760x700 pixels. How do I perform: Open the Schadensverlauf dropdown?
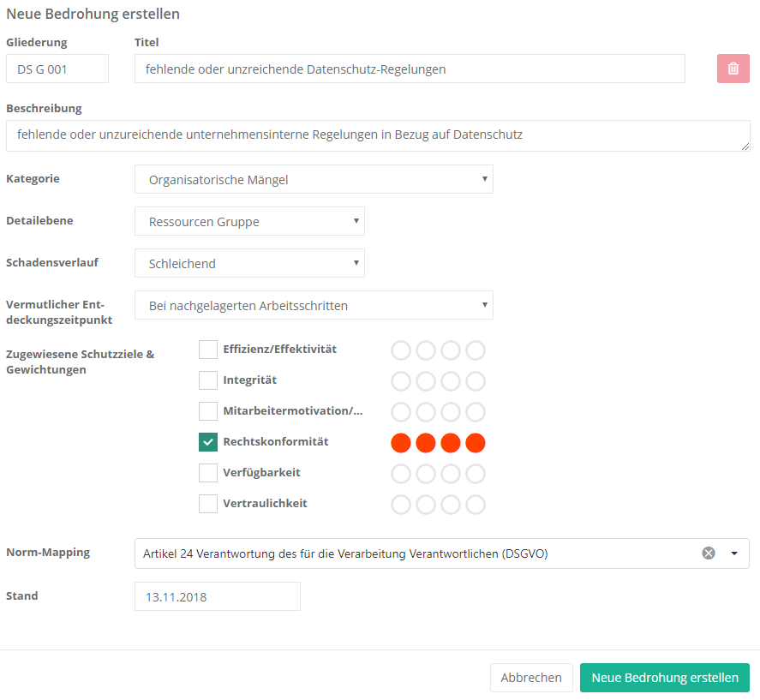point(249,264)
